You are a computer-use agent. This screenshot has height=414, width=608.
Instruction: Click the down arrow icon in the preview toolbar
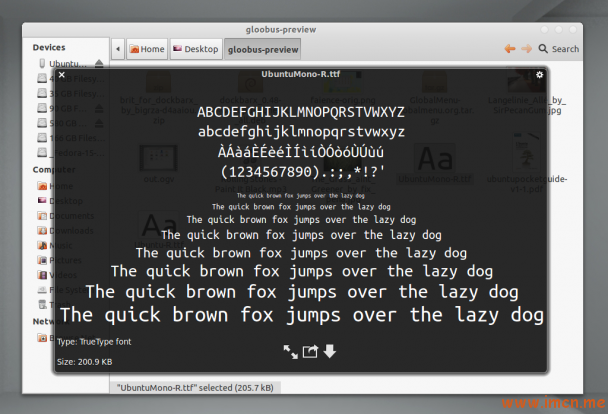tap(330, 351)
